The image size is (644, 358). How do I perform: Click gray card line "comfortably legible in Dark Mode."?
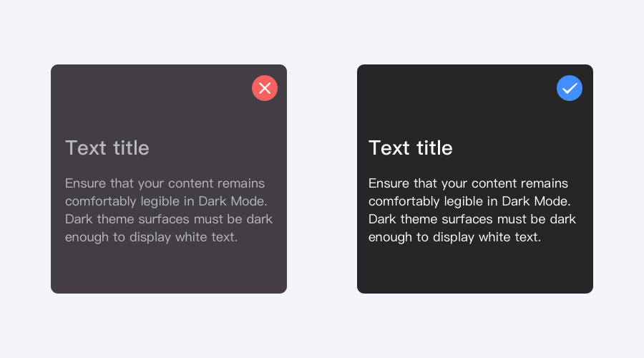pos(166,201)
